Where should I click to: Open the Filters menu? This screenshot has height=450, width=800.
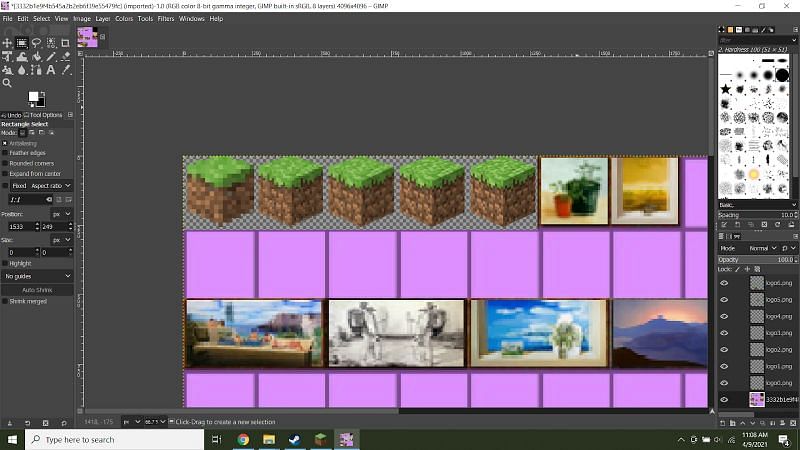[166, 18]
